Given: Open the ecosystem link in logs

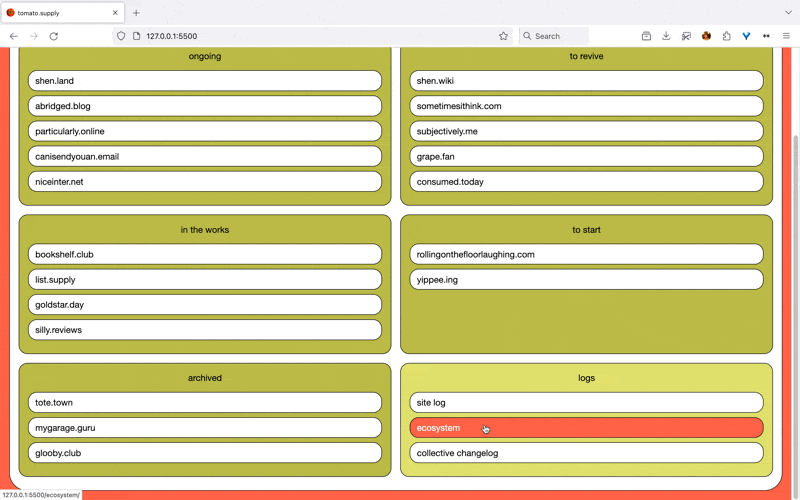Looking at the screenshot, I should click(586, 428).
